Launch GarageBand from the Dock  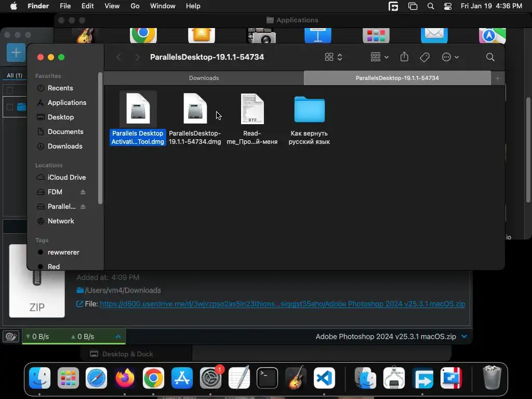296,378
